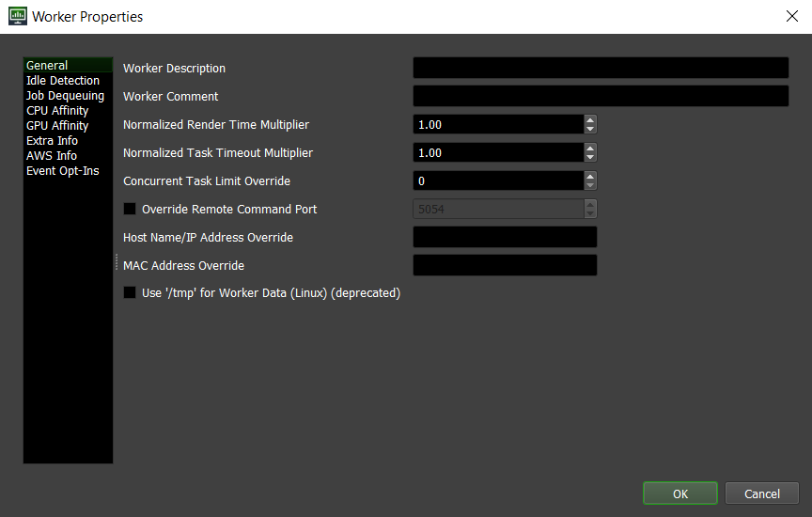Click the Normalized Task Timeout Multiplier value field
This screenshot has height=517, width=812.
[498, 153]
